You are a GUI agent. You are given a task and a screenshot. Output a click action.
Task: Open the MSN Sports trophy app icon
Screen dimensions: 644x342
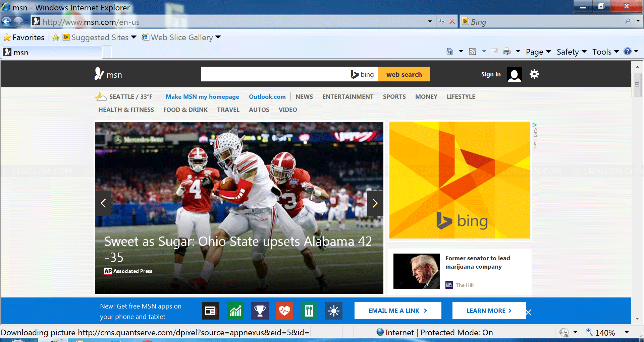coord(260,311)
